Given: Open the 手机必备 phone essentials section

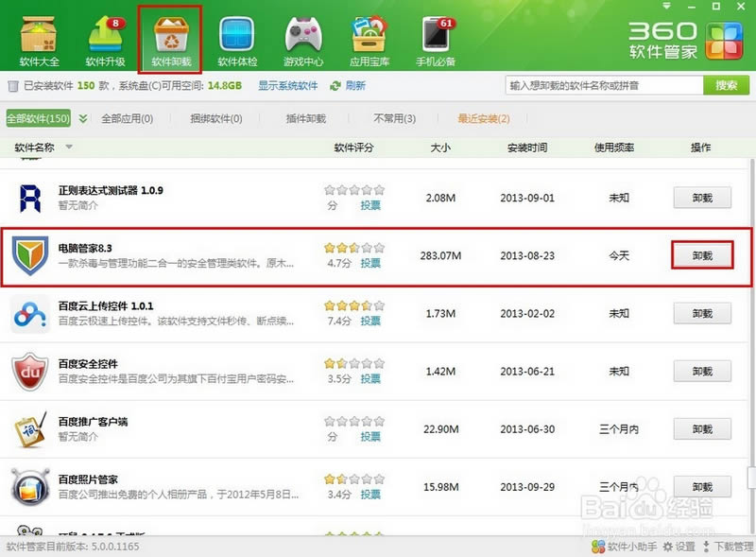Looking at the screenshot, I should click(x=436, y=41).
